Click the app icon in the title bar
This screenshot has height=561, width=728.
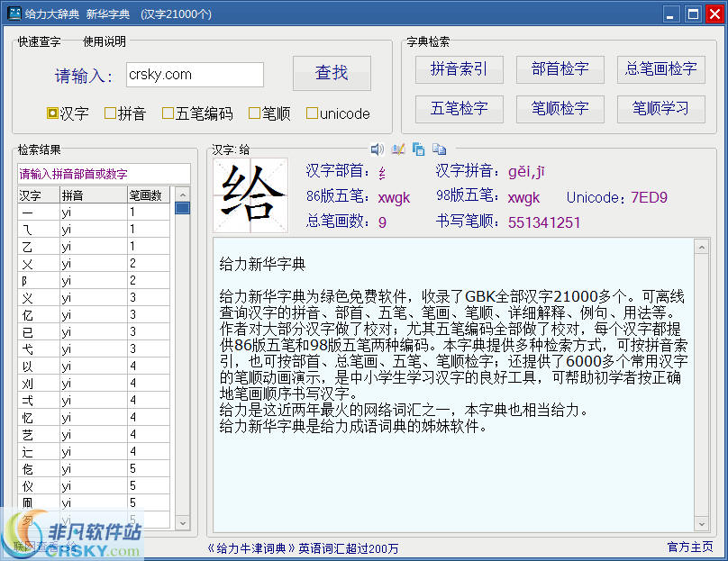(14, 13)
